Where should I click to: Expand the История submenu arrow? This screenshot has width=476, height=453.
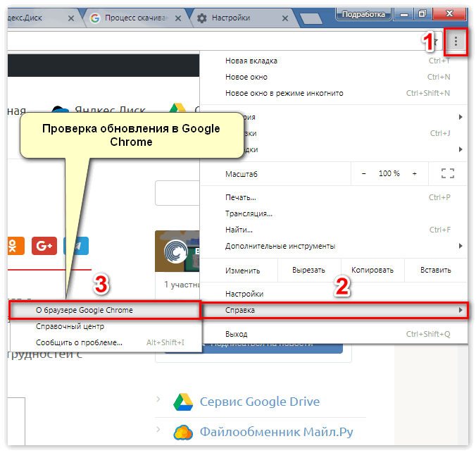(x=461, y=117)
